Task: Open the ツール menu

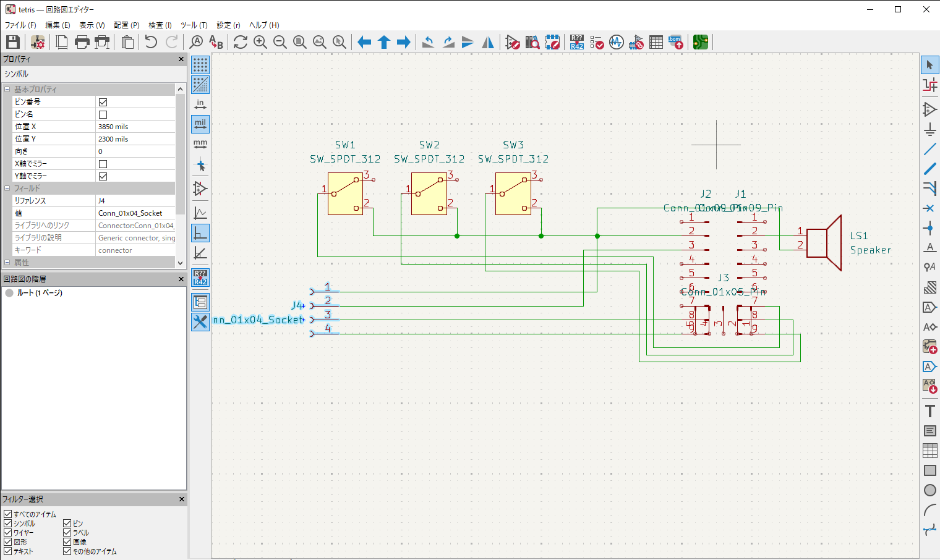Action: (194, 25)
